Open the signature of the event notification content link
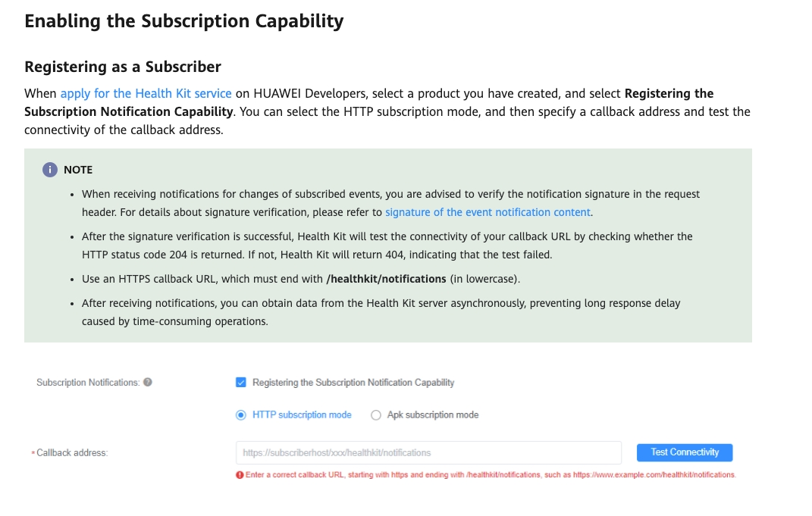 click(488, 212)
